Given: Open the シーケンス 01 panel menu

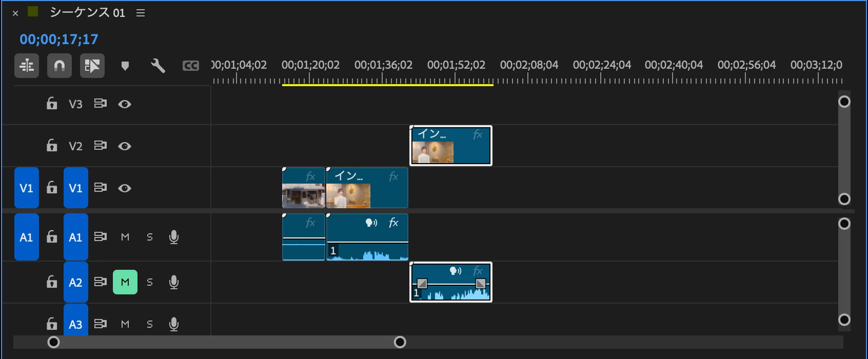Looking at the screenshot, I should coord(141,13).
